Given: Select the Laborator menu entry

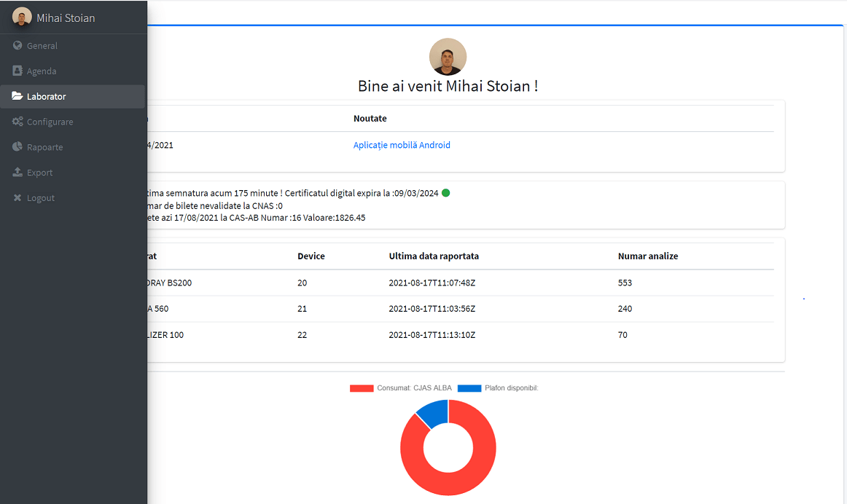Looking at the screenshot, I should tap(73, 97).
